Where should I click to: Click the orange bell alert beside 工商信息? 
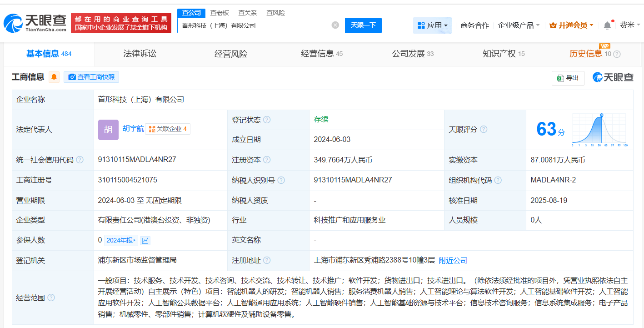54,77
